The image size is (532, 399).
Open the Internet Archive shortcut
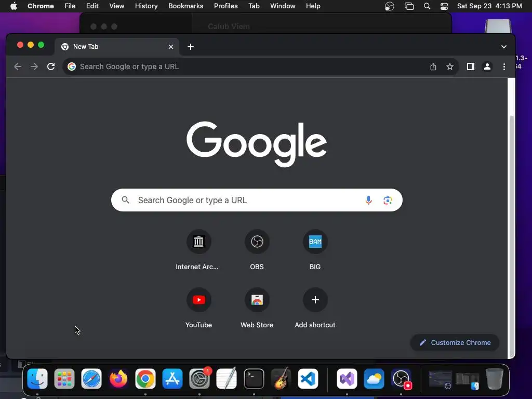click(198, 250)
